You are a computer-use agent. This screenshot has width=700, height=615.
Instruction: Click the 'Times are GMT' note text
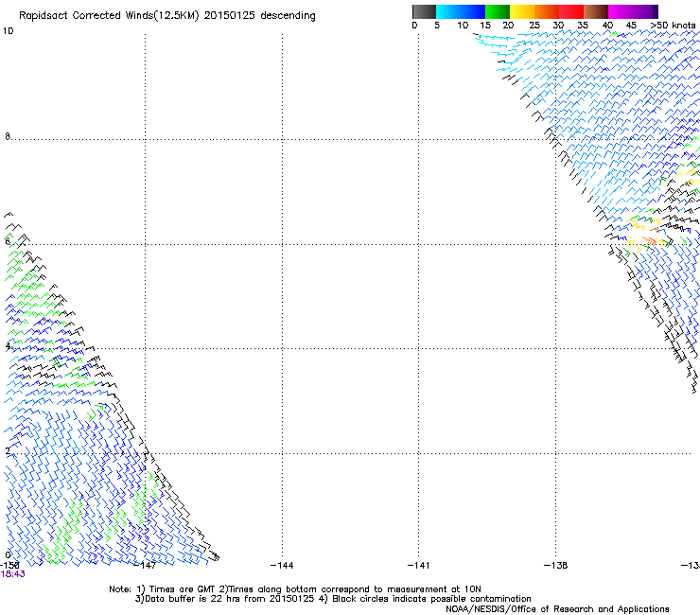coord(183,589)
